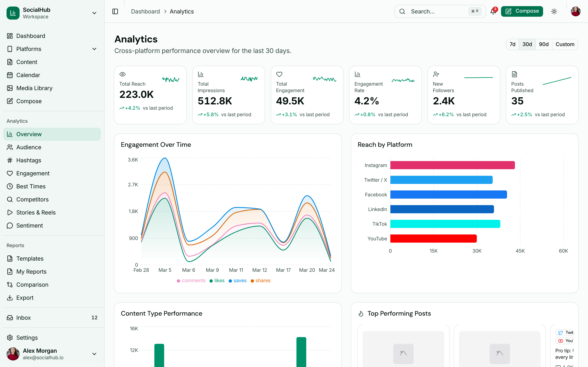
Task: Open the Media Library section
Action: [34, 88]
